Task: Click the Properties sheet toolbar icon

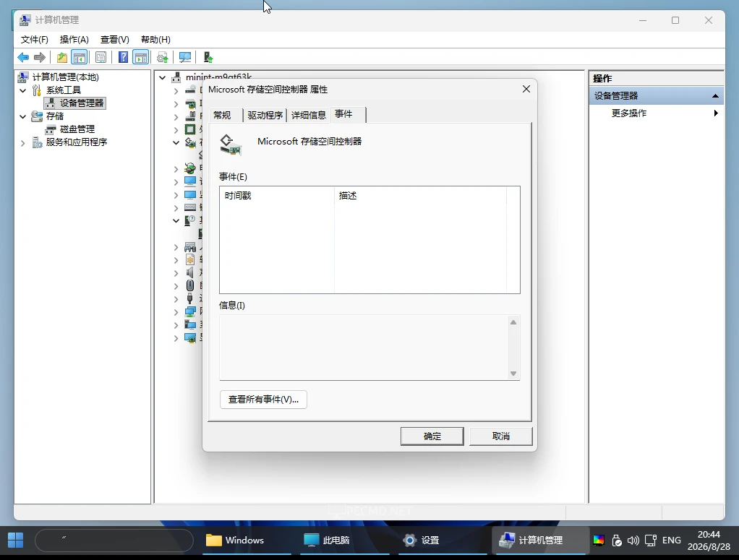Action: tap(101, 58)
